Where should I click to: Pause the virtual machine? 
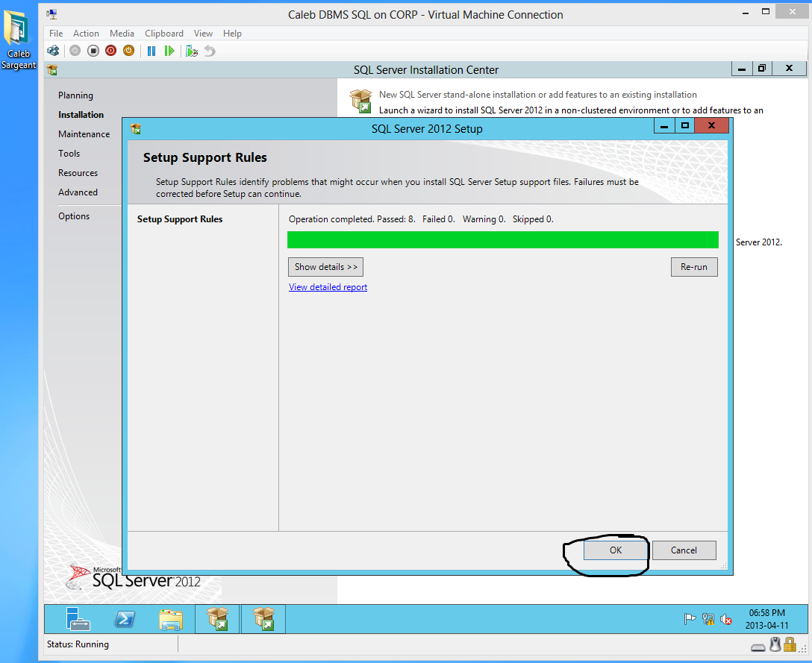(152, 51)
